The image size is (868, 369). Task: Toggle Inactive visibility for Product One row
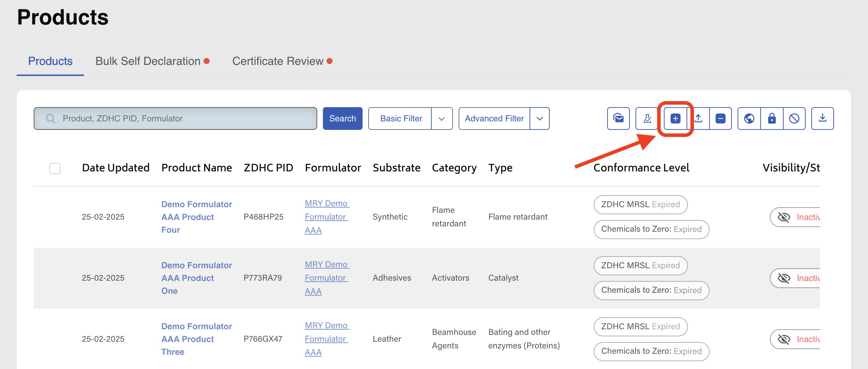point(795,278)
